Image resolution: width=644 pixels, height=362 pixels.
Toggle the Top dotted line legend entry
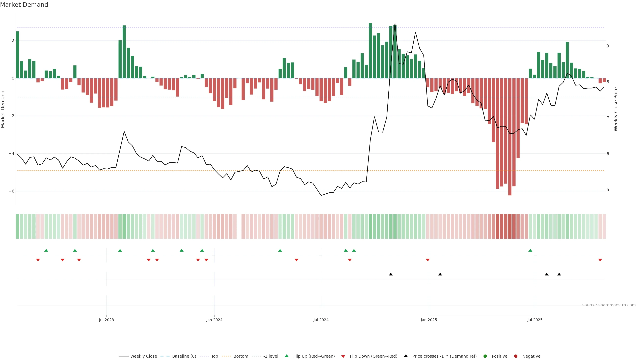214,356
